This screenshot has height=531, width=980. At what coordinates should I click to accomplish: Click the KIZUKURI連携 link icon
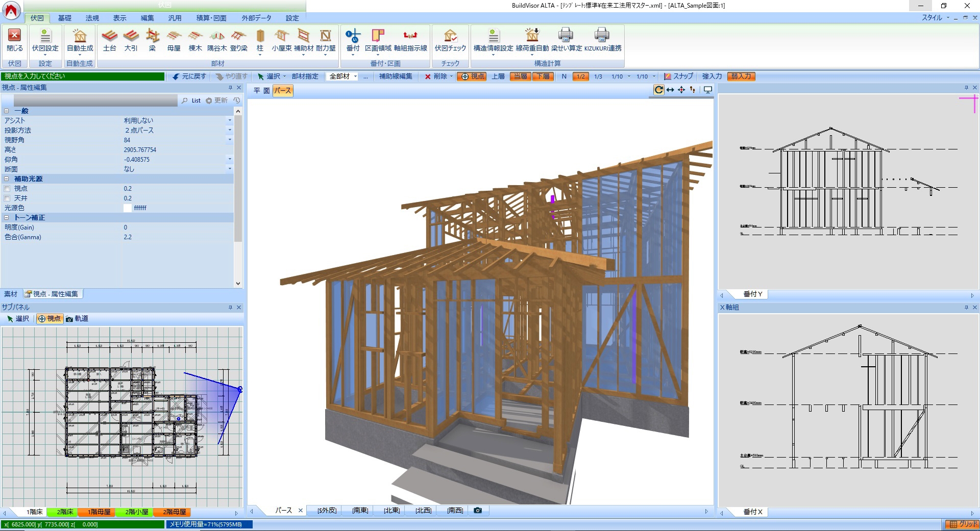coord(602,40)
